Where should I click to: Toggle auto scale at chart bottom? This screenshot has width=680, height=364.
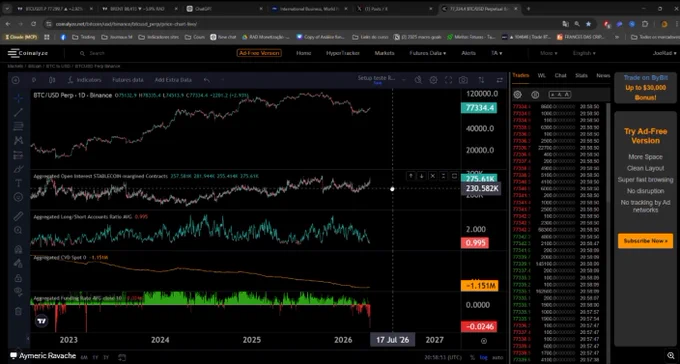coord(497,357)
